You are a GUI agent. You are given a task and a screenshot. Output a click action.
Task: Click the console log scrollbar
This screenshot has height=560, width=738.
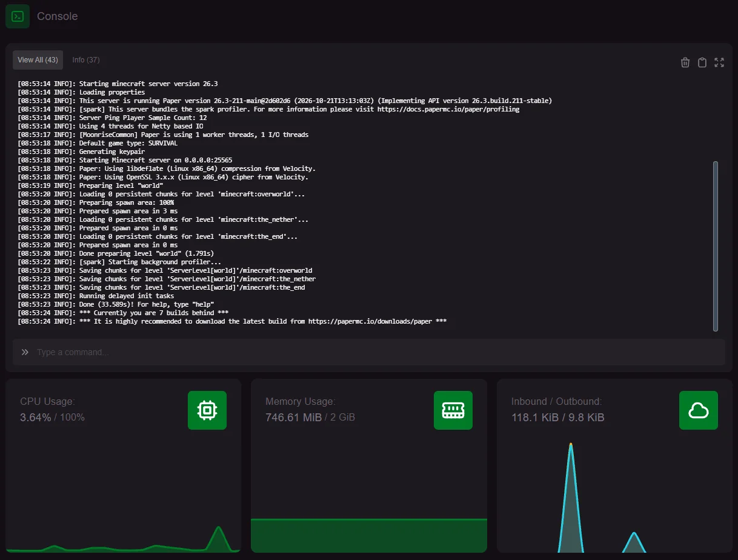coord(716,246)
